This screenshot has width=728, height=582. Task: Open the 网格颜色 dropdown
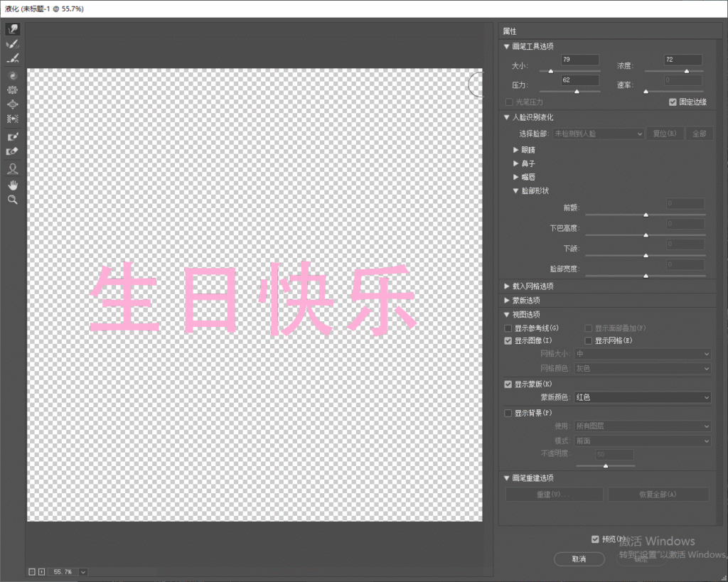[643, 368]
